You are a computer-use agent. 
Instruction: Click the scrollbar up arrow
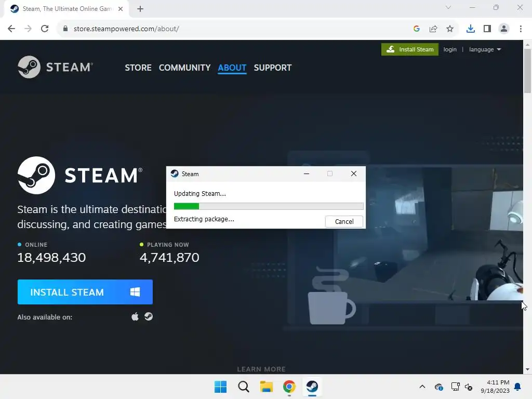click(x=527, y=45)
